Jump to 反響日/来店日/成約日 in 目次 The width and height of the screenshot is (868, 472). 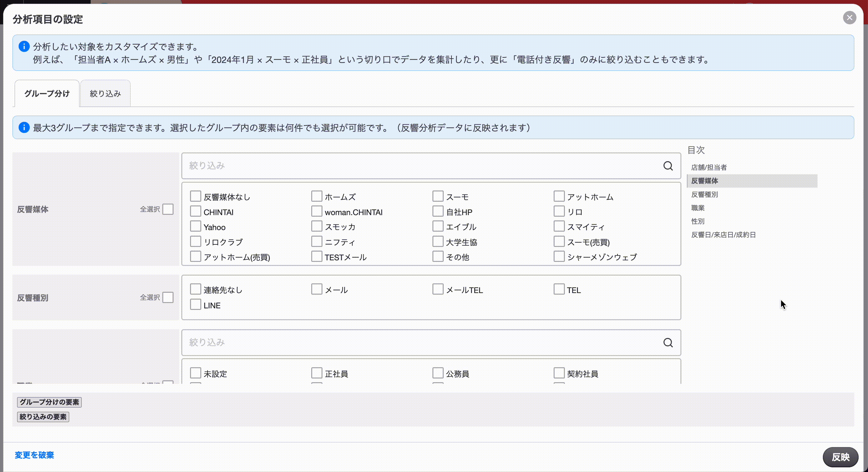723,235
